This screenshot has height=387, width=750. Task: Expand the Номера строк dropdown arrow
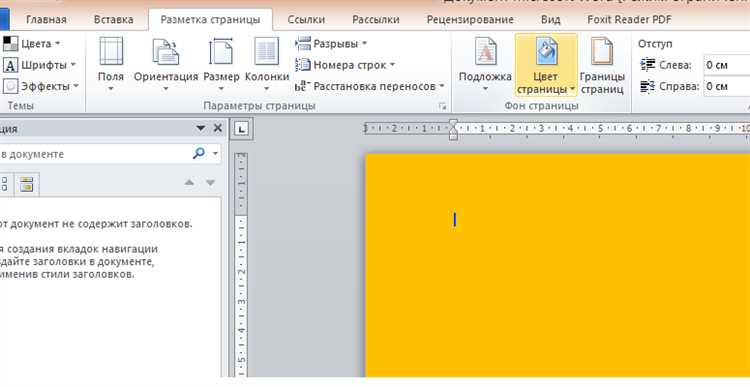392,65
